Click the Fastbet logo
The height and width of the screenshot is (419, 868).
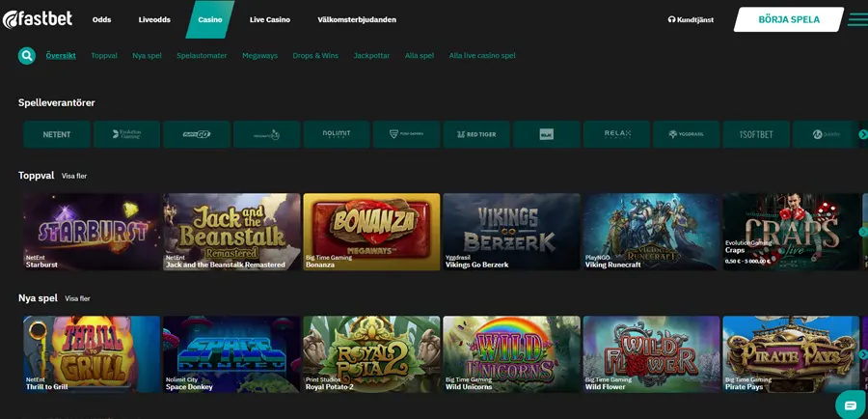pos(37,19)
